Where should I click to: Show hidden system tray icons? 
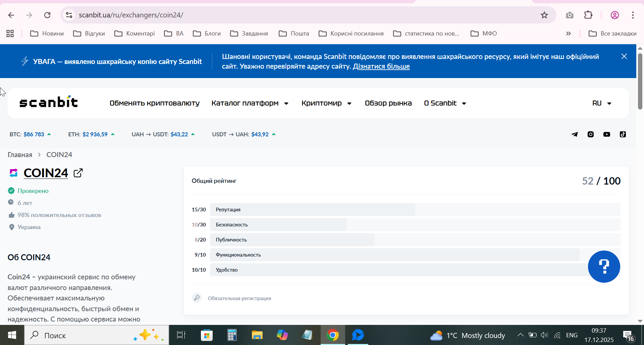coord(520,335)
